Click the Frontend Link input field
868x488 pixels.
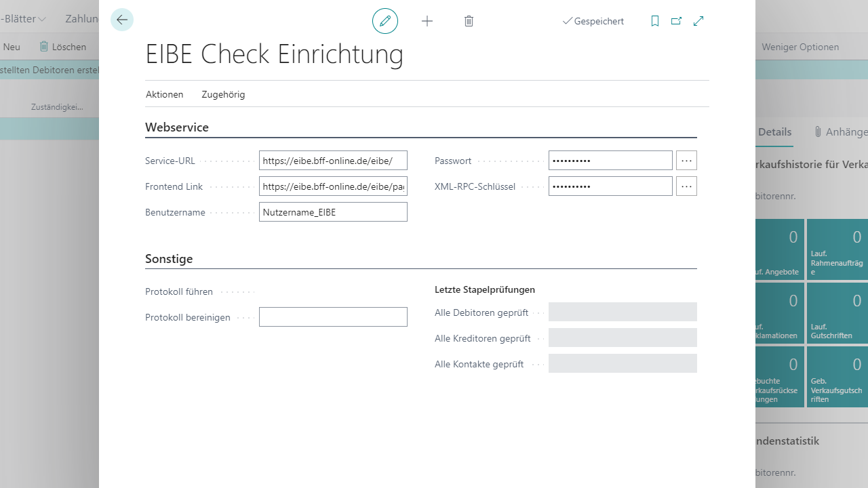click(333, 186)
